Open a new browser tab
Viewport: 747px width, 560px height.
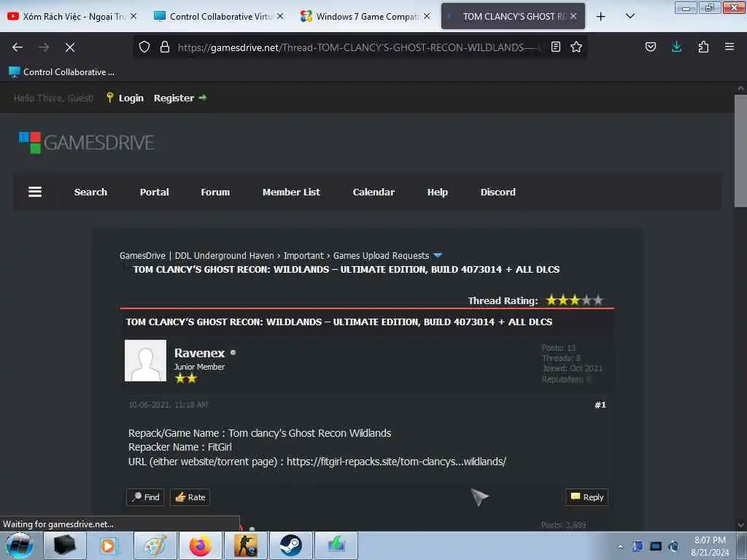point(601,17)
